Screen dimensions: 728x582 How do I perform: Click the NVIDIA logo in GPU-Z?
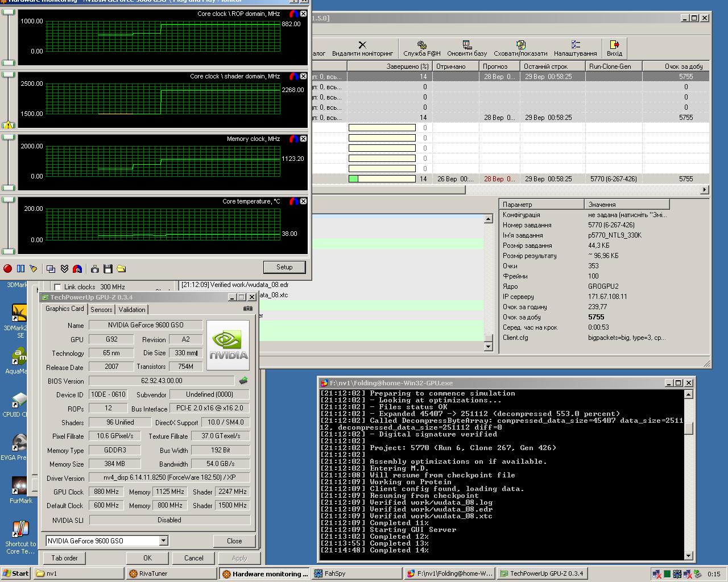pos(228,346)
